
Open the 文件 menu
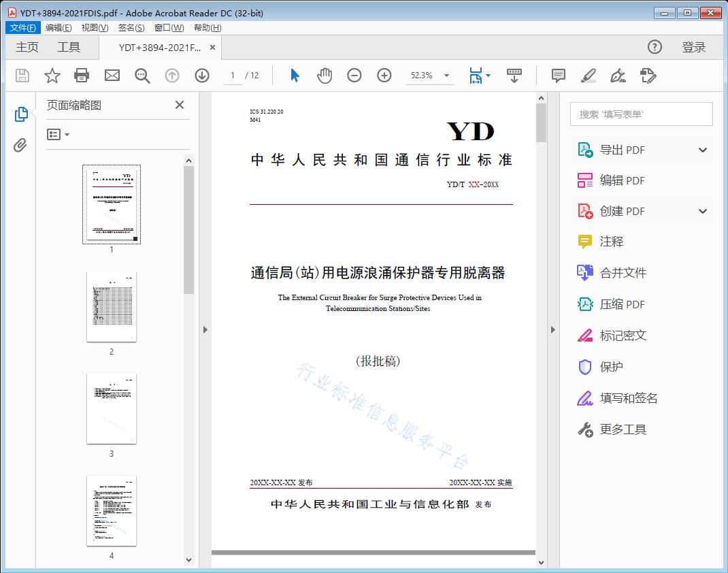click(x=22, y=27)
